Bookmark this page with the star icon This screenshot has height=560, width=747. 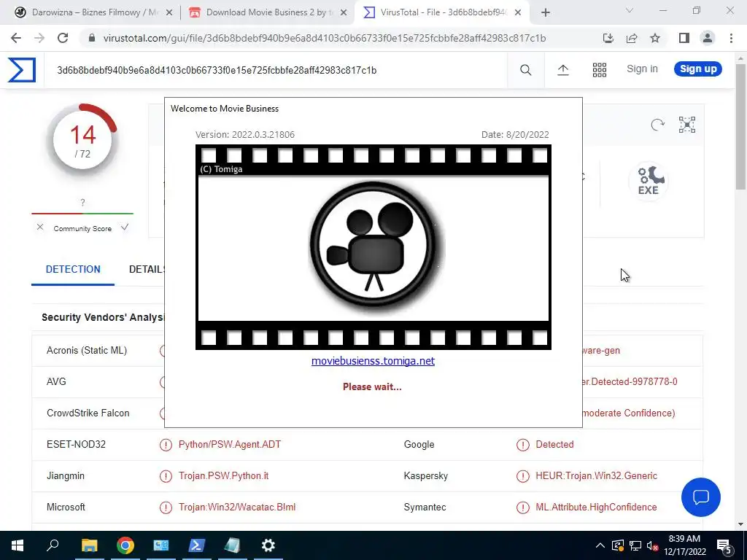[x=655, y=38]
